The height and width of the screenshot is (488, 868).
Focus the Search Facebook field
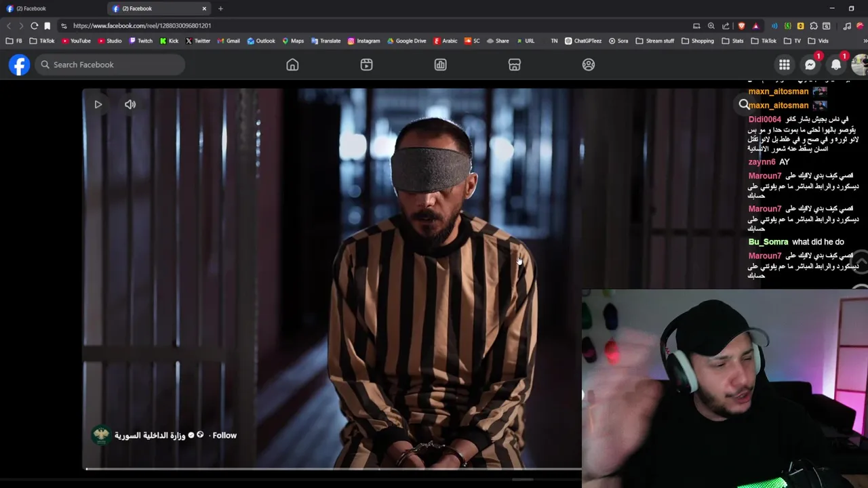[x=110, y=64]
